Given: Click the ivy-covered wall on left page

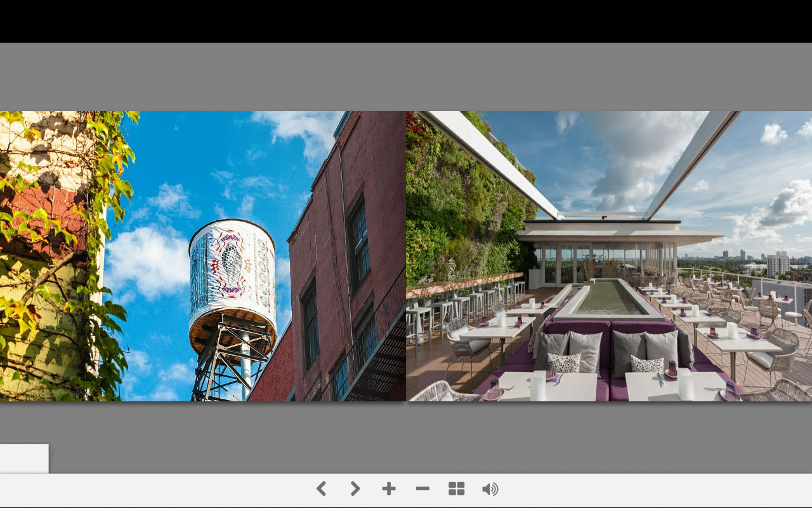Looking at the screenshot, I should point(51,254).
